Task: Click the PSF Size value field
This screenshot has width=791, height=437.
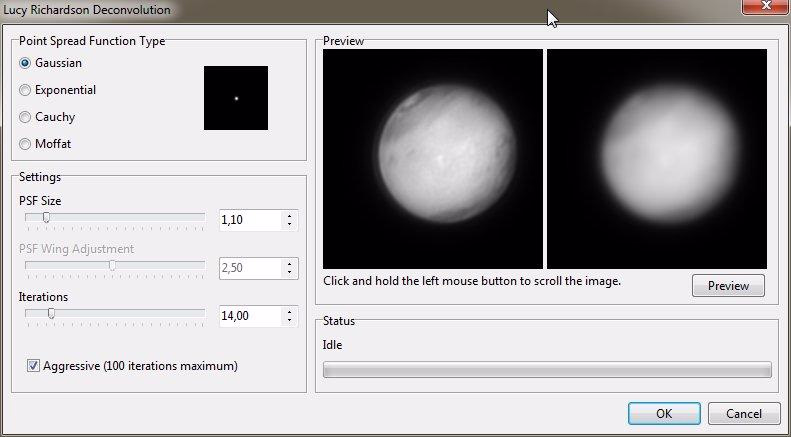Action: pos(250,219)
